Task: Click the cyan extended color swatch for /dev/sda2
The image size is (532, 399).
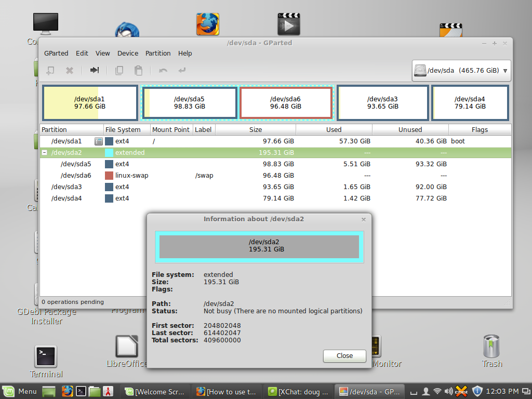Action: click(109, 153)
